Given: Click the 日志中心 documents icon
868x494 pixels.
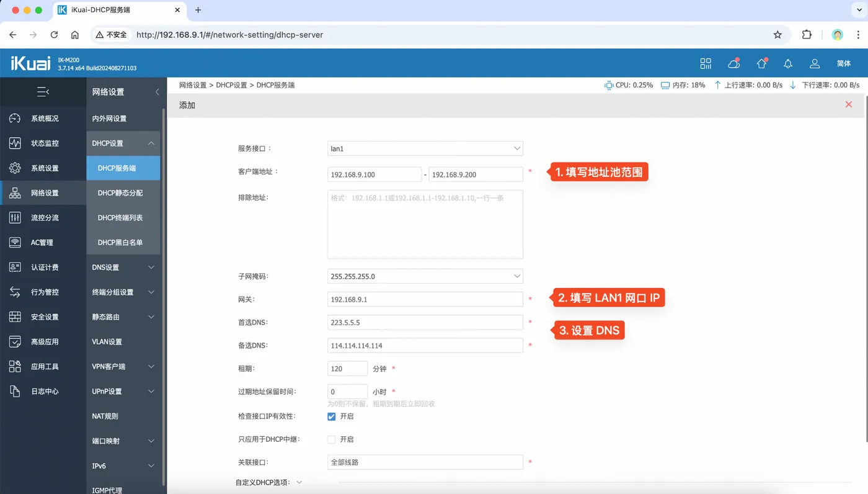Looking at the screenshot, I should (x=15, y=392).
